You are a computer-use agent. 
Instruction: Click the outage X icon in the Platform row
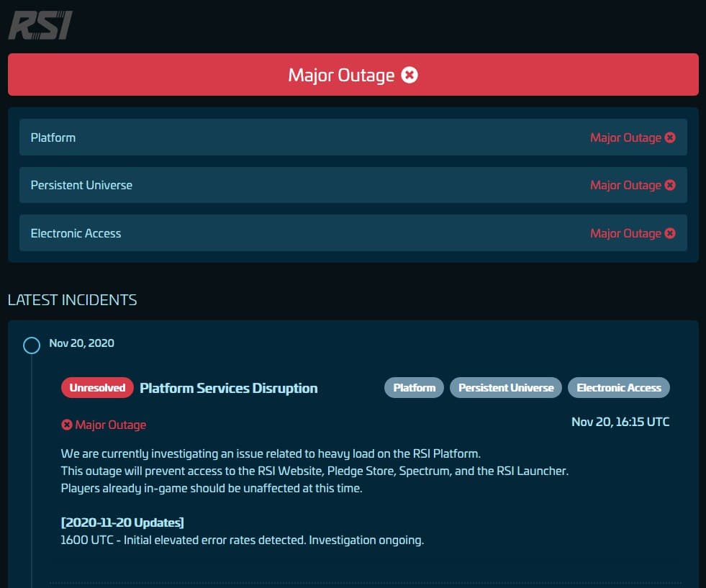click(670, 137)
